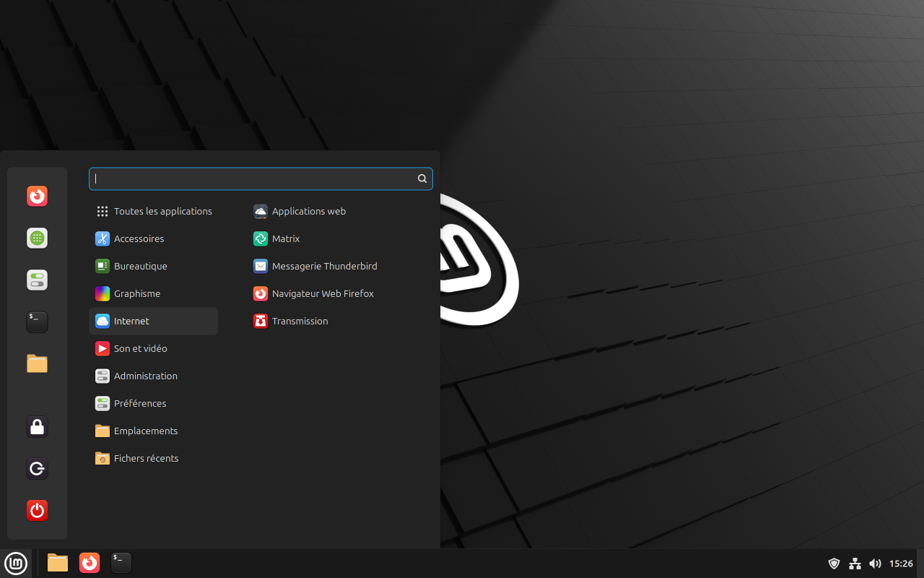Launch Transmission torrent client
This screenshot has width=924, height=578.
point(300,321)
